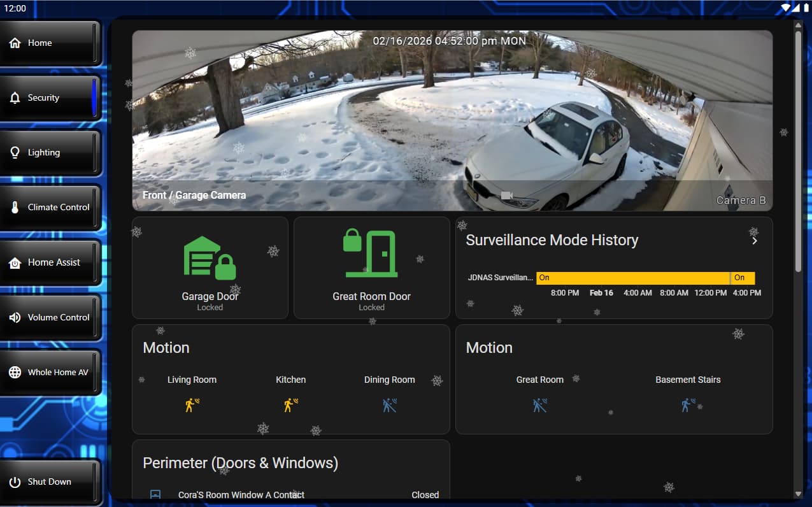The height and width of the screenshot is (507, 812).
Task: Click Cora's Room Window contact icon
Action: pos(155,495)
